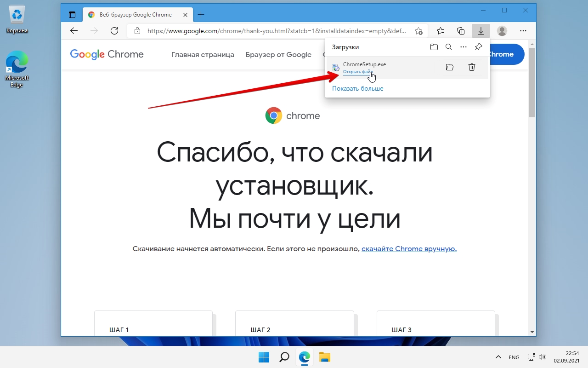
Task: Open the network status tray icon
Action: [531, 357]
